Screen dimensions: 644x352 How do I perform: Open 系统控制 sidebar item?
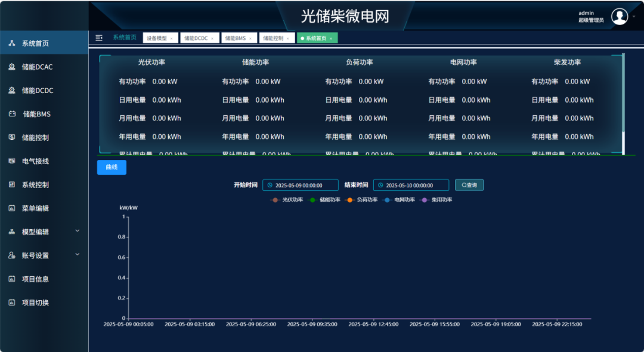(x=35, y=185)
